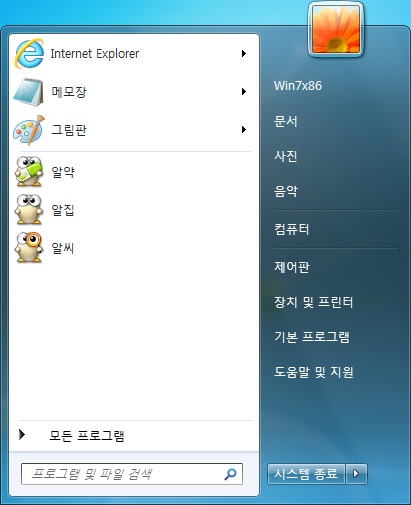Open 문서 from the right pane
This screenshot has width=411, height=505.
pyautogui.click(x=285, y=121)
